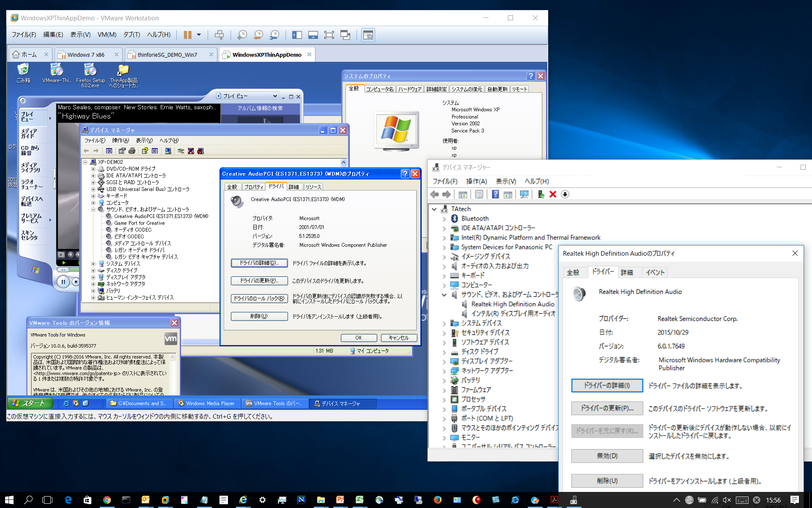Switch to the thinforieSG_DEMO_Win7 VM tab

tap(171, 55)
